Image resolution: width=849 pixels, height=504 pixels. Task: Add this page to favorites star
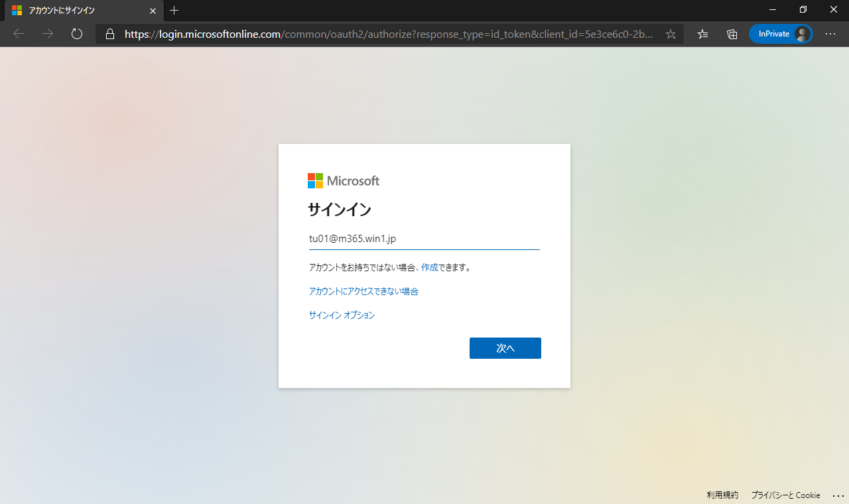[671, 34]
